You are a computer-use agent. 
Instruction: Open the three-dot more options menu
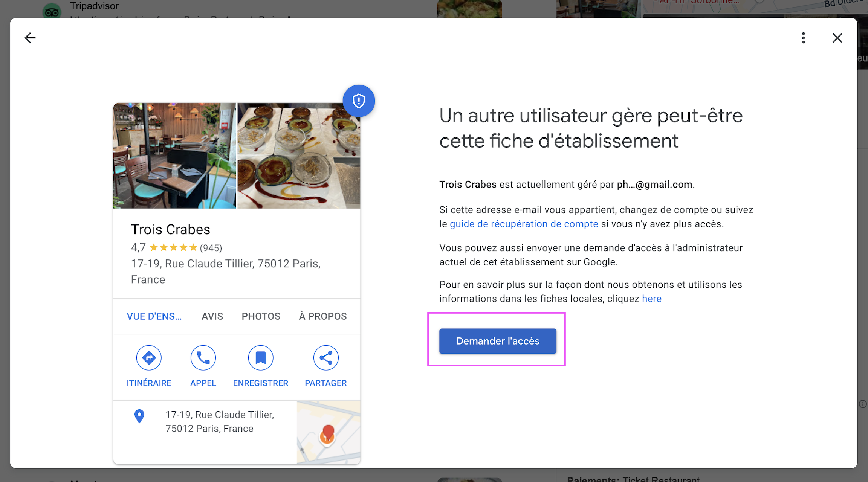coord(803,38)
